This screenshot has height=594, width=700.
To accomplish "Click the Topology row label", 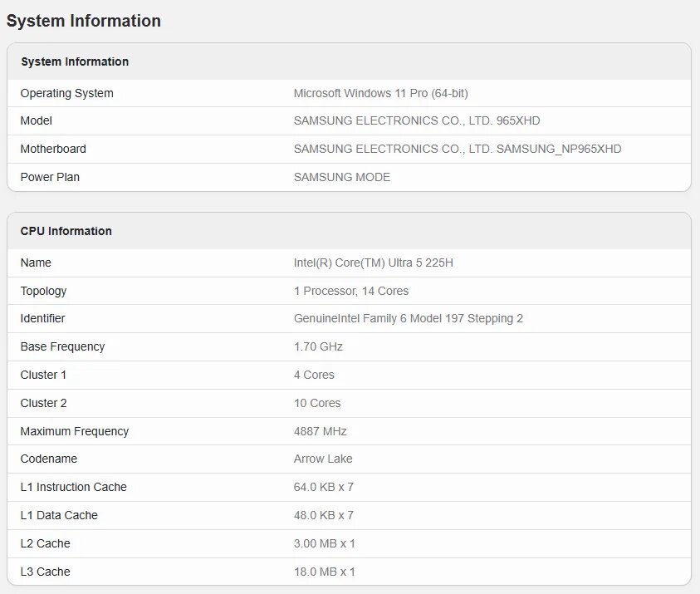I will 43,291.
